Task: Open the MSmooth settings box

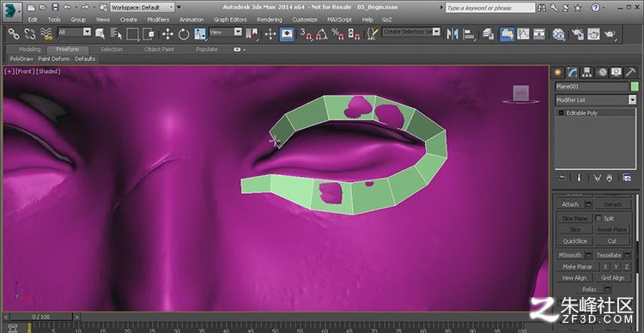Action: [x=588, y=255]
